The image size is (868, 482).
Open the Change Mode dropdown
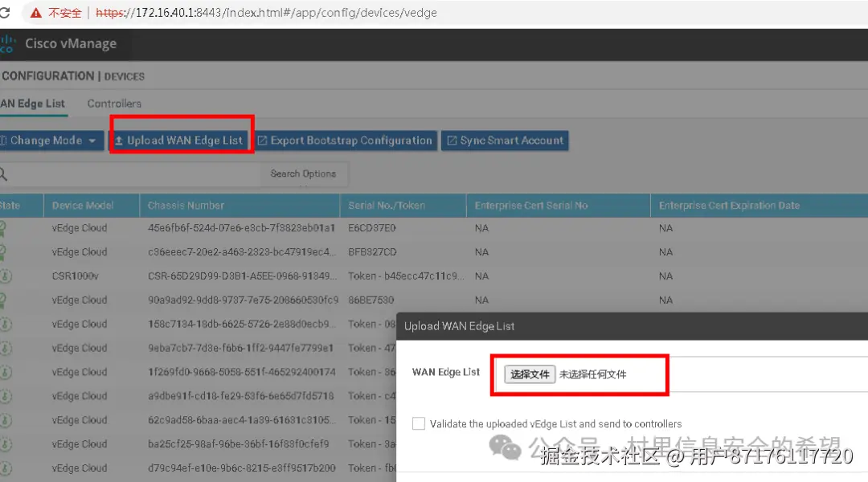point(51,141)
